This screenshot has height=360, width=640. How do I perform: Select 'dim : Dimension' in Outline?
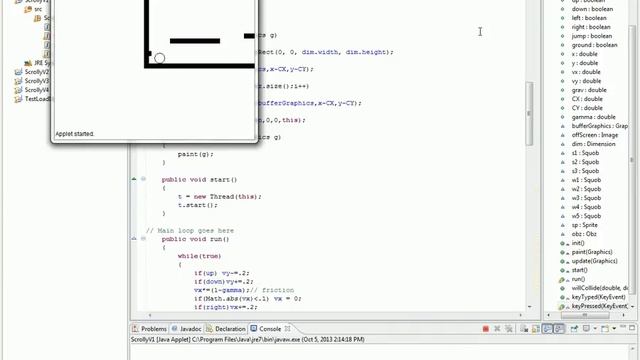point(593,144)
